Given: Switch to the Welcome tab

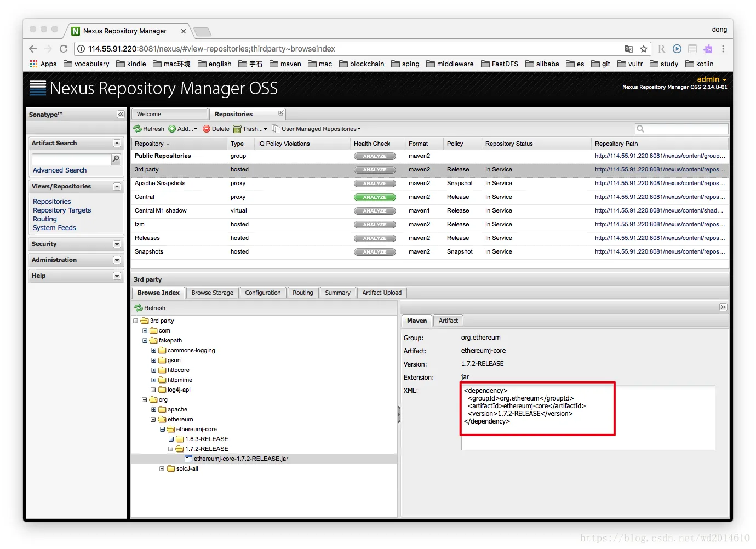Looking at the screenshot, I should click(x=169, y=114).
